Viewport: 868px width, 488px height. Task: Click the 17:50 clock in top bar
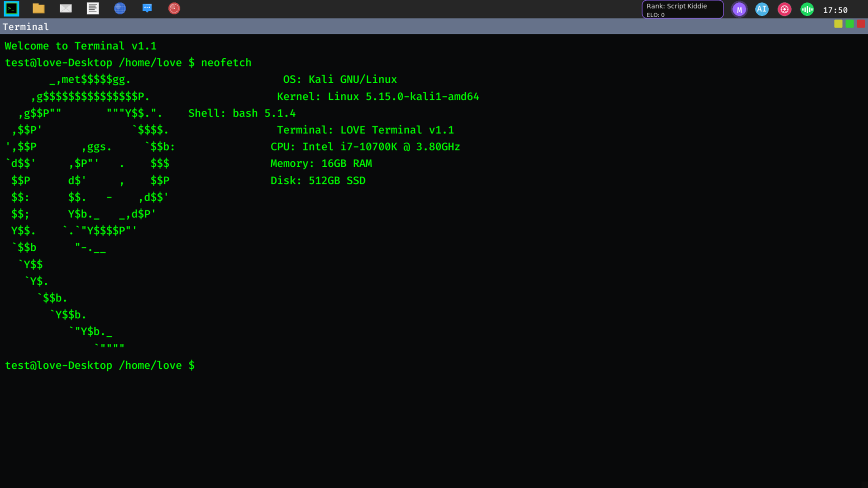click(x=835, y=10)
